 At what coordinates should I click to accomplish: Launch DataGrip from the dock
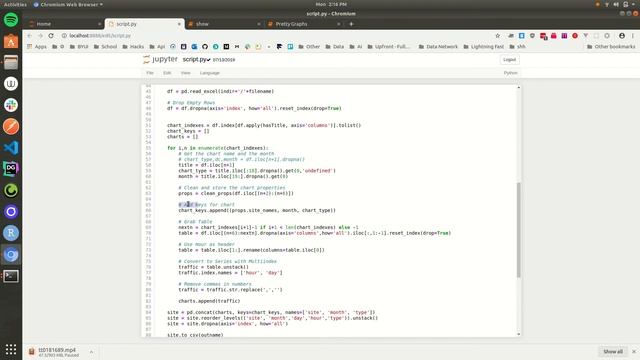11,169
